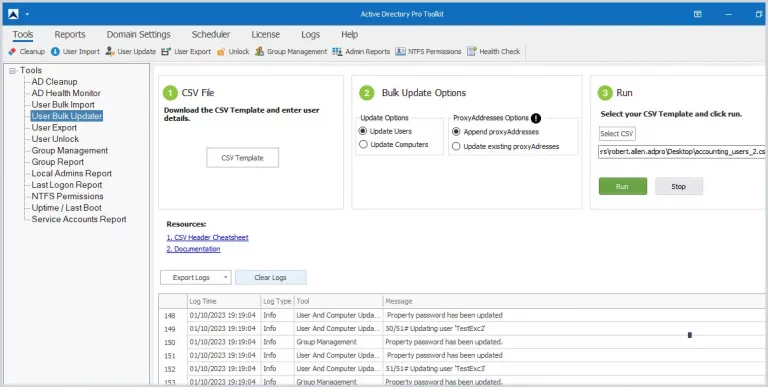Select User Bulk Updater in the tree
The height and width of the screenshot is (387, 768).
coord(67,116)
